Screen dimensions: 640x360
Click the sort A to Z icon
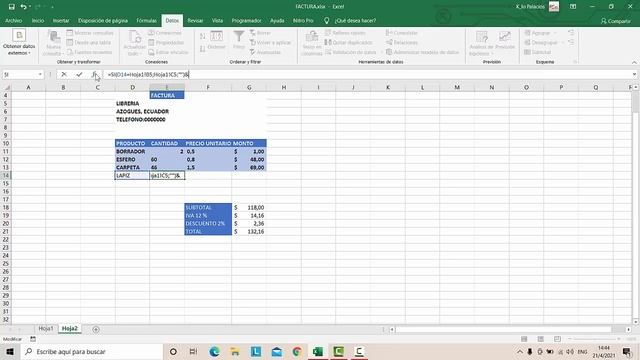tap(202, 36)
